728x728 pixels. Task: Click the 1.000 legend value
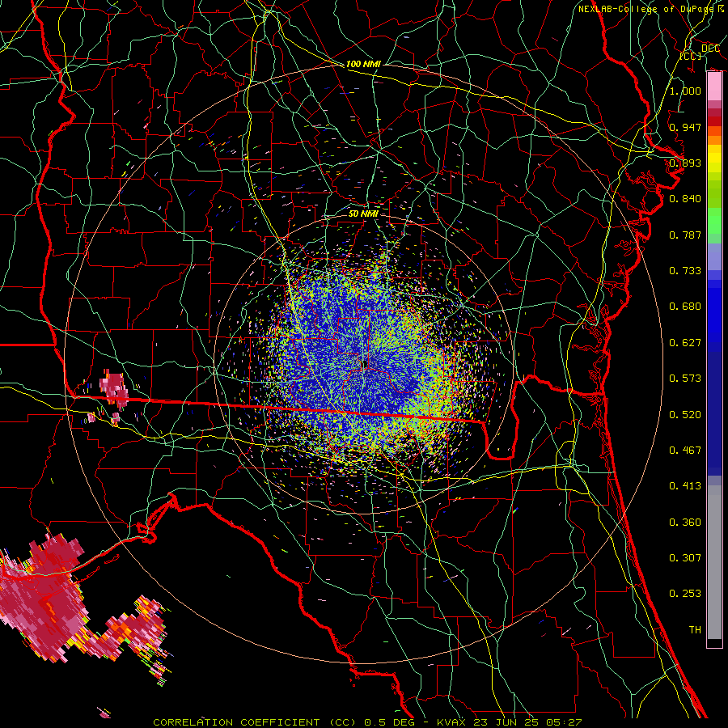685,91
